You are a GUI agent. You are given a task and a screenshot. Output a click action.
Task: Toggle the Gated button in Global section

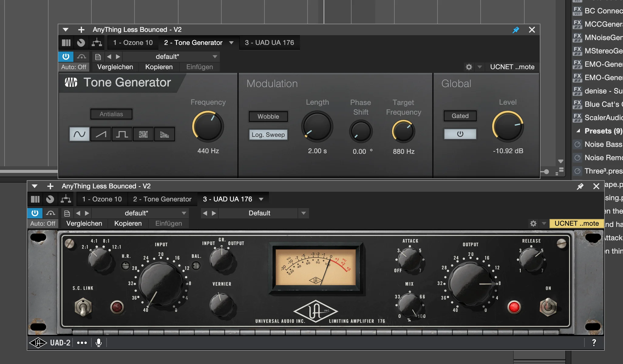(x=460, y=116)
